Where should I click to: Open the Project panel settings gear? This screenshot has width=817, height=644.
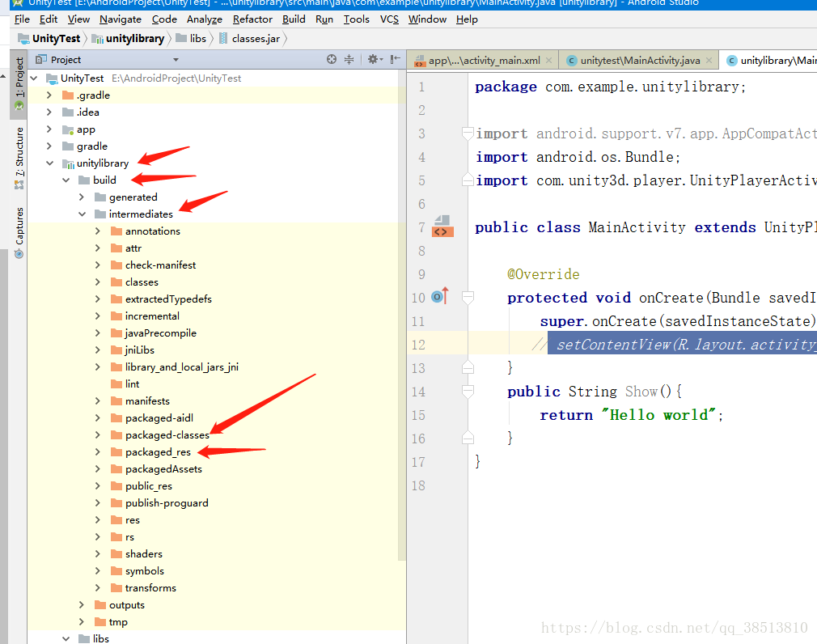(x=374, y=59)
